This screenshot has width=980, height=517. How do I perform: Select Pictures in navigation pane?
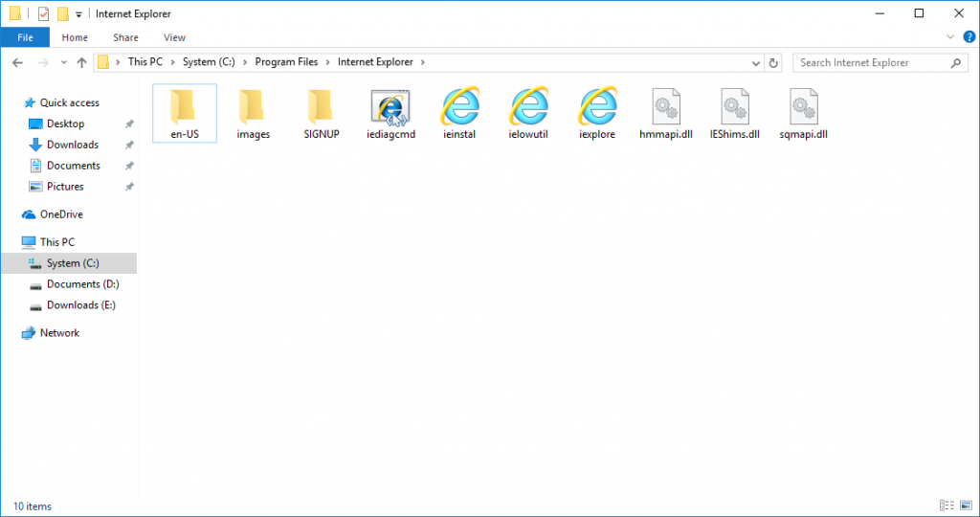(65, 187)
